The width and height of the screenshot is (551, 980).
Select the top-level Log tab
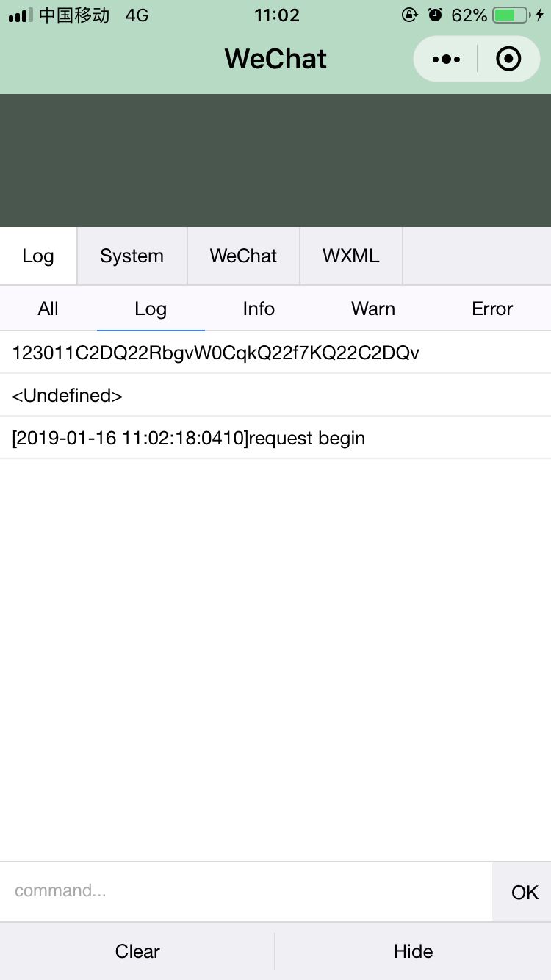(38, 256)
